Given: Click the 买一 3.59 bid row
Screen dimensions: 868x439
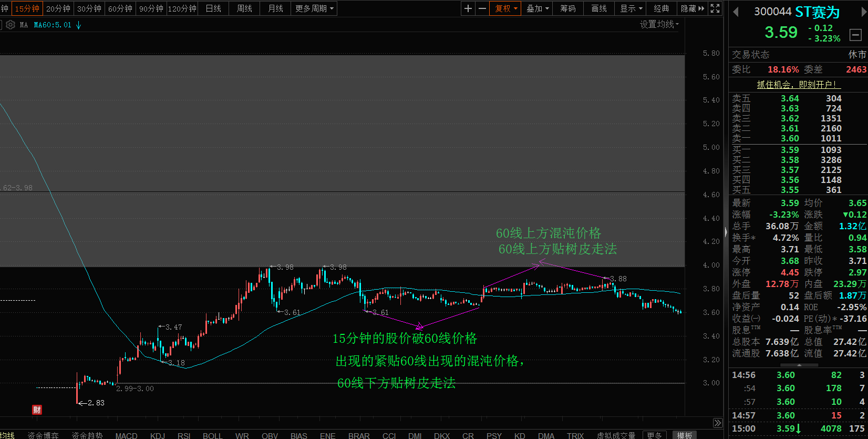Looking at the screenshot, I should tap(798, 150).
